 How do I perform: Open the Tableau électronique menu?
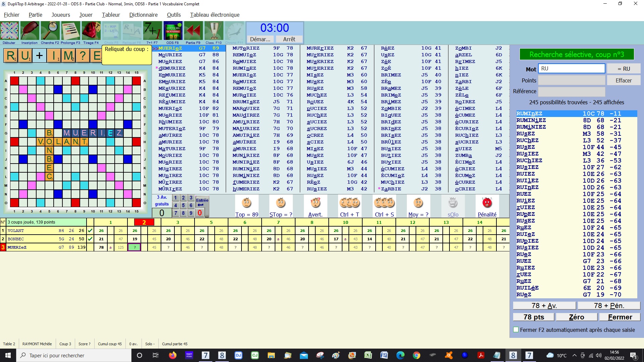tap(215, 15)
